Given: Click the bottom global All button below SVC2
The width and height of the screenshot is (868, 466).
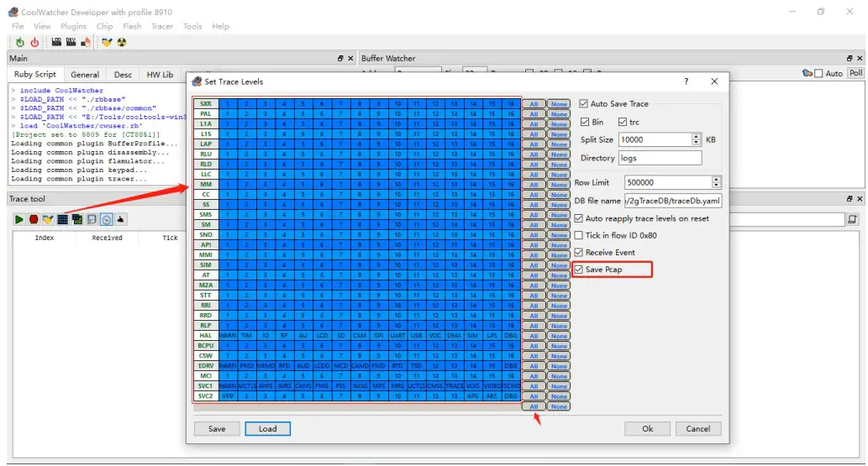Looking at the screenshot, I should click(x=534, y=406).
